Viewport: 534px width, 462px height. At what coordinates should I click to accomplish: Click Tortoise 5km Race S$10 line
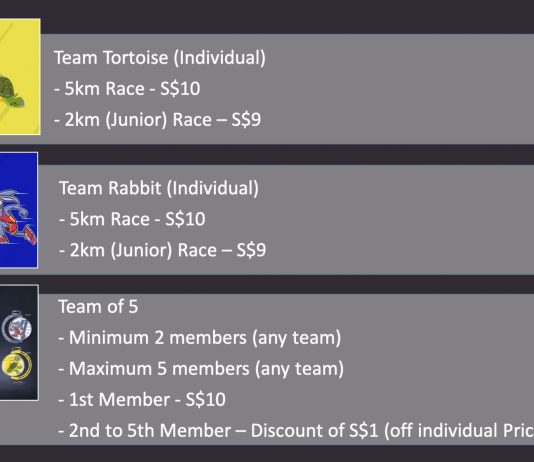pyautogui.click(x=127, y=89)
